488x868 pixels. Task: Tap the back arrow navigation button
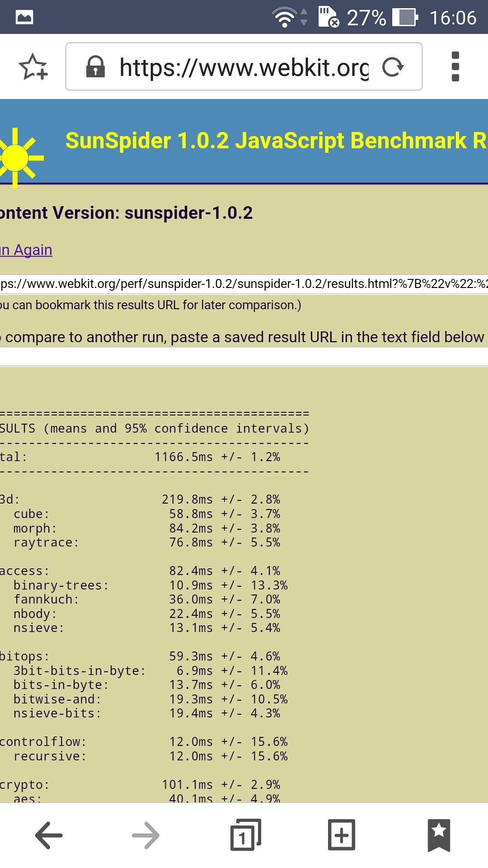click(49, 835)
